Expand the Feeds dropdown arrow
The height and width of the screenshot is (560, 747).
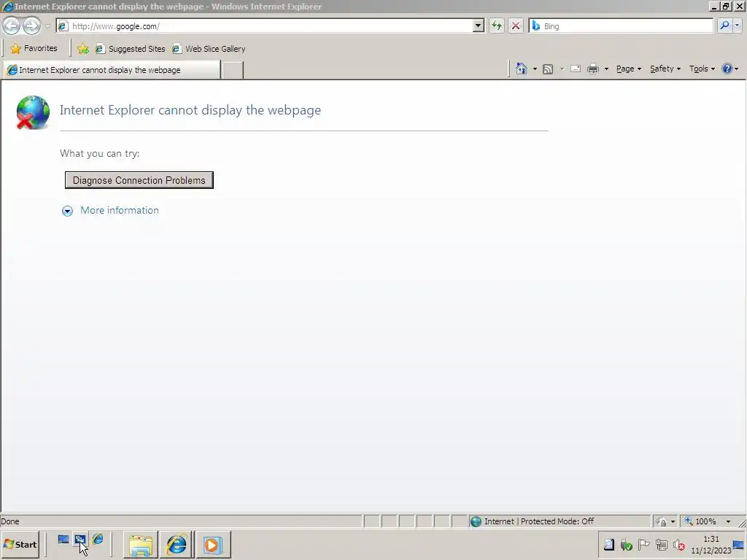click(562, 69)
